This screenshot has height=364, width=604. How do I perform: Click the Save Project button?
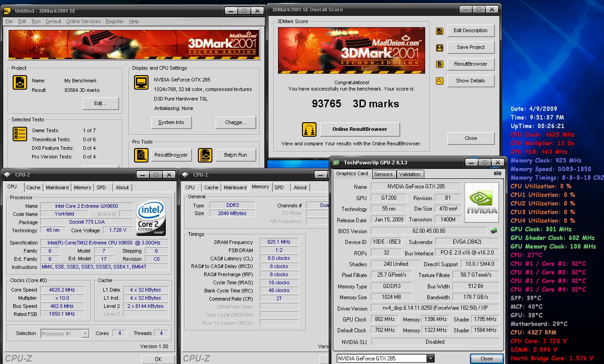tap(471, 47)
